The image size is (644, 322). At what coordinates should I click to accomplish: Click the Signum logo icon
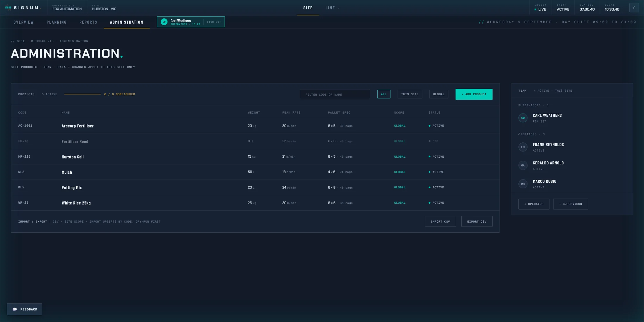coord(8,8)
